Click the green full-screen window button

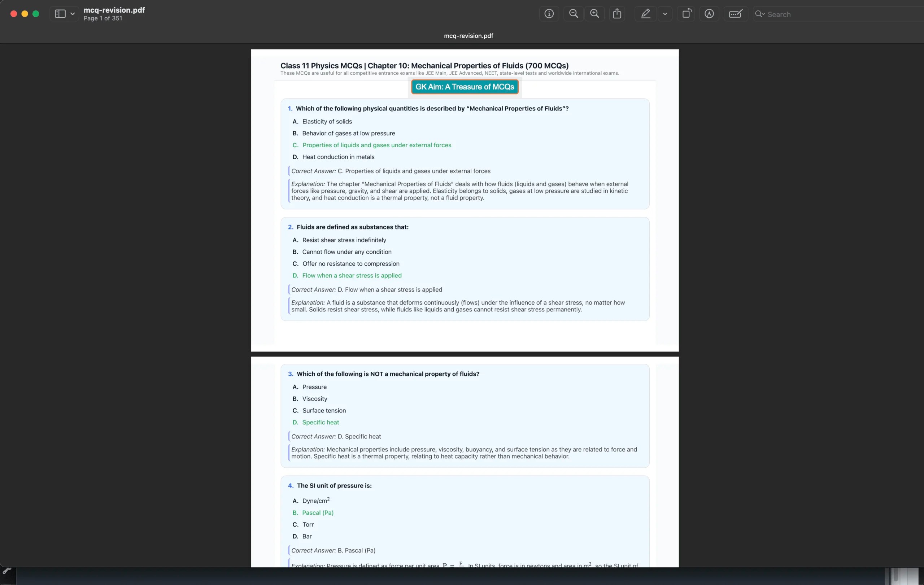tap(36, 14)
